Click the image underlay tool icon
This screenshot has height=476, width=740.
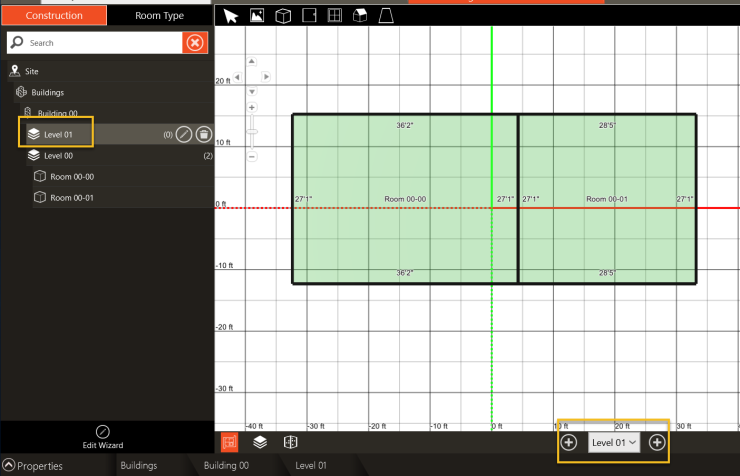tap(257, 16)
